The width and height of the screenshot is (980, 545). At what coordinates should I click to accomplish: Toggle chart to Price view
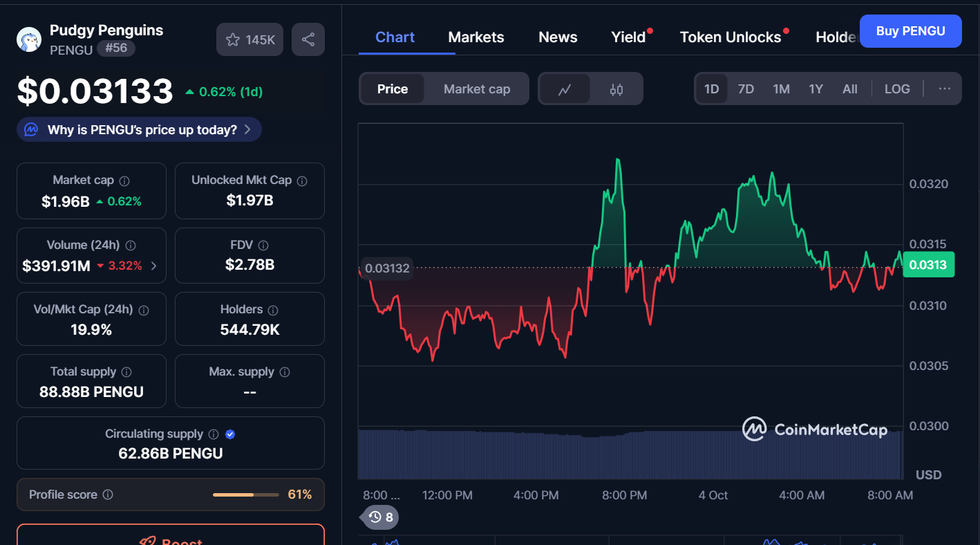click(x=392, y=89)
